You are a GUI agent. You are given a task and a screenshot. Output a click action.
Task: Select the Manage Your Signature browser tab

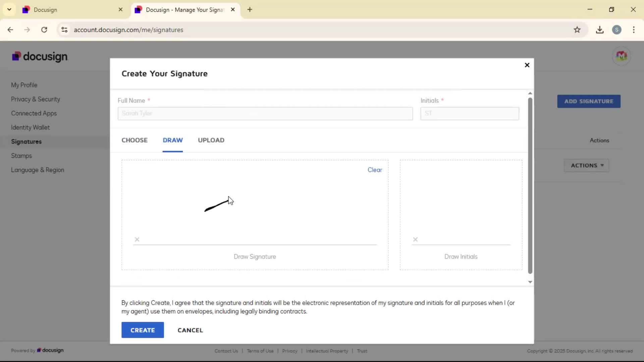click(x=185, y=10)
